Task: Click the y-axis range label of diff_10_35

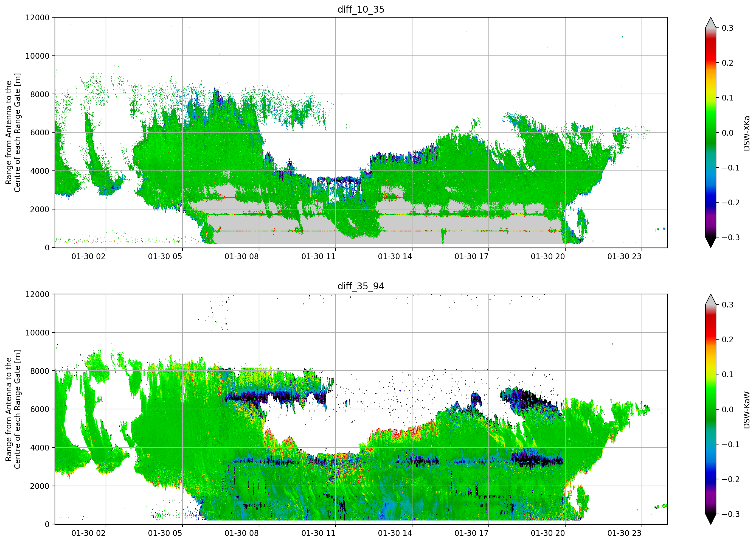Action: click(x=13, y=132)
